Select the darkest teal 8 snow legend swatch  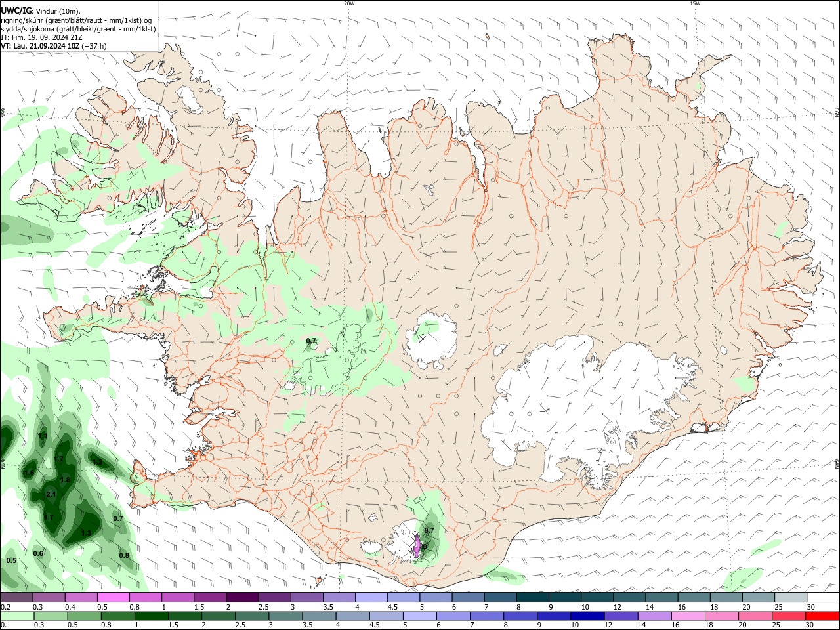coord(533,597)
